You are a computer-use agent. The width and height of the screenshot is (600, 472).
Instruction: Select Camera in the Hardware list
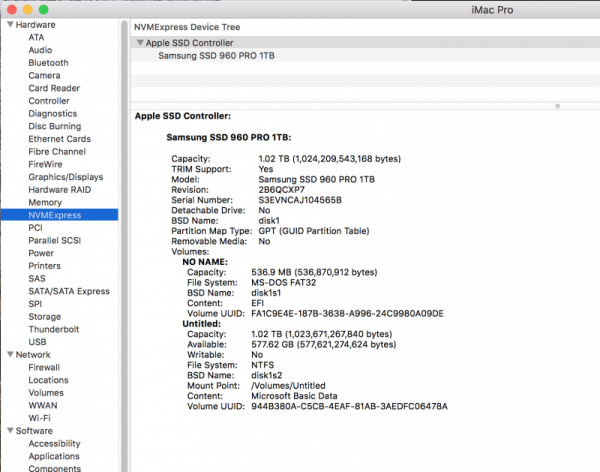click(44, 75)
